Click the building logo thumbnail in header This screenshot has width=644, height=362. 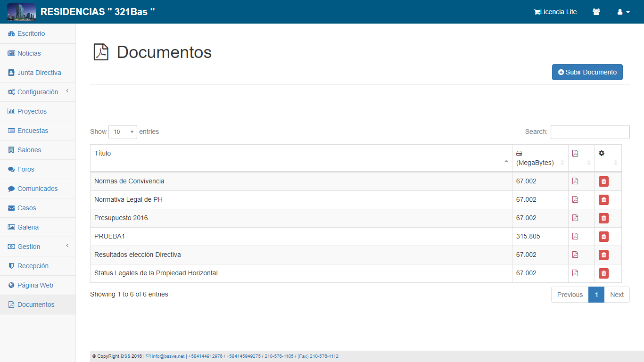click(21, 12)
